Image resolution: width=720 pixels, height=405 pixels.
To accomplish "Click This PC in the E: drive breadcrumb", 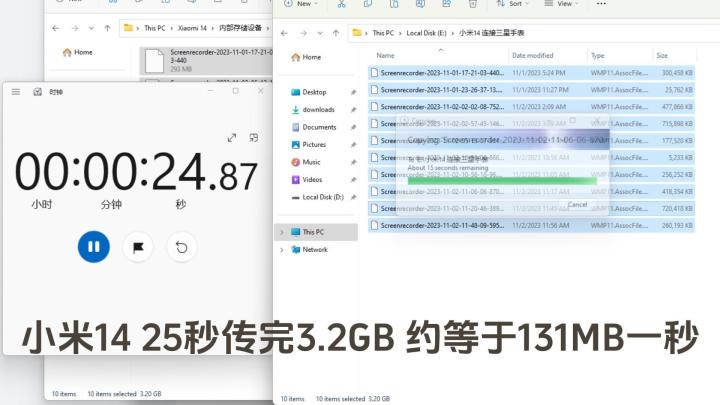I will (x=383, y=33).
